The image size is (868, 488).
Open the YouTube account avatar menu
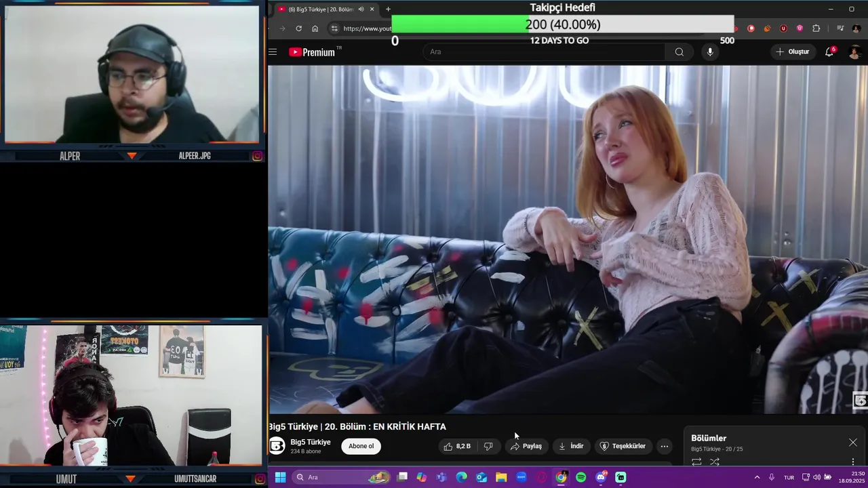coord(854,52)
